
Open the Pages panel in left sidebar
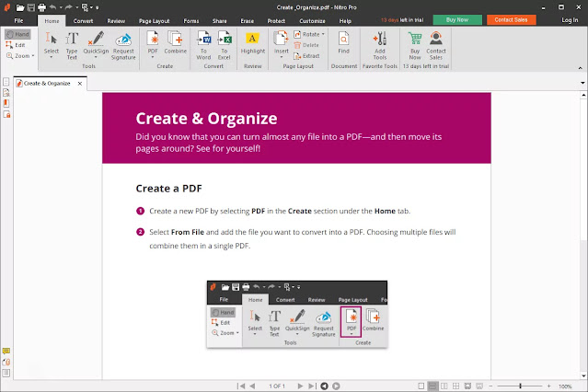tap(6, 81)
